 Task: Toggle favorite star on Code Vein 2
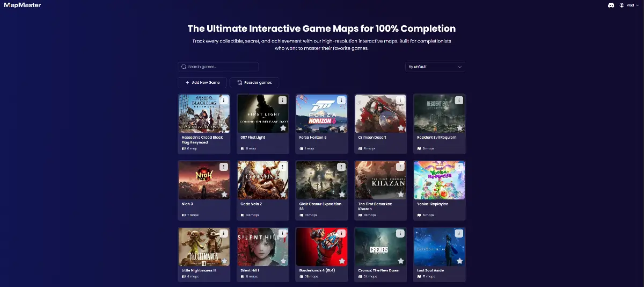tap(283, 195)
